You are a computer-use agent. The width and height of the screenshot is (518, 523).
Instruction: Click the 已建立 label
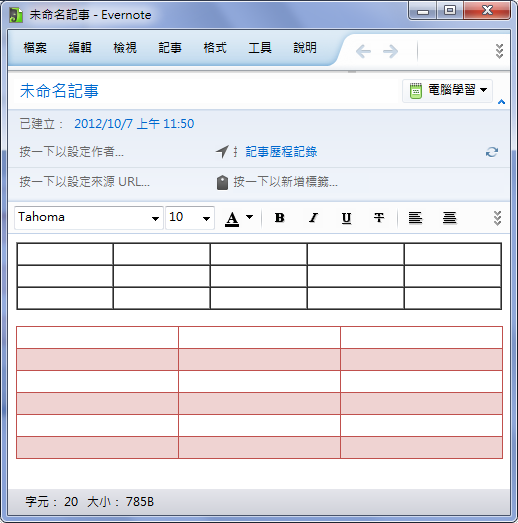42,124
